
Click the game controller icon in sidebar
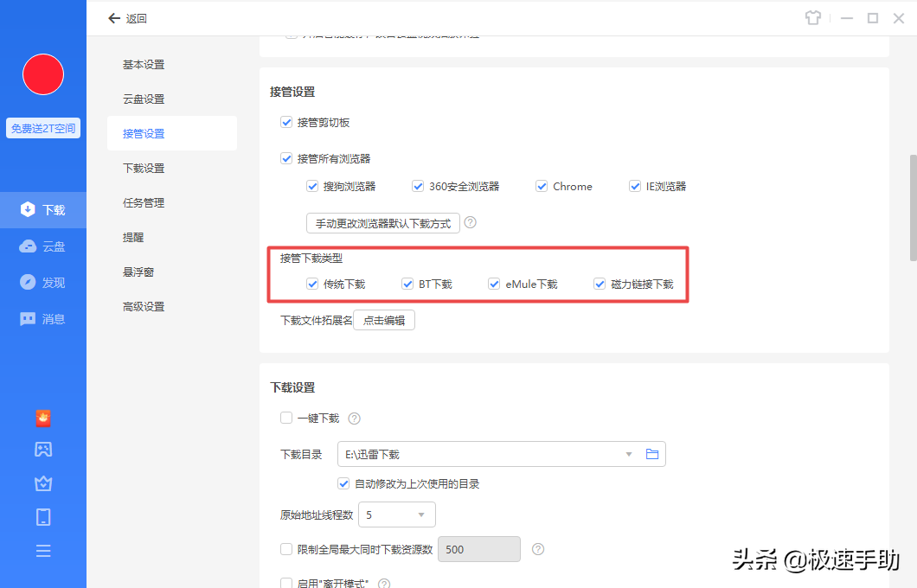[42, 448]
